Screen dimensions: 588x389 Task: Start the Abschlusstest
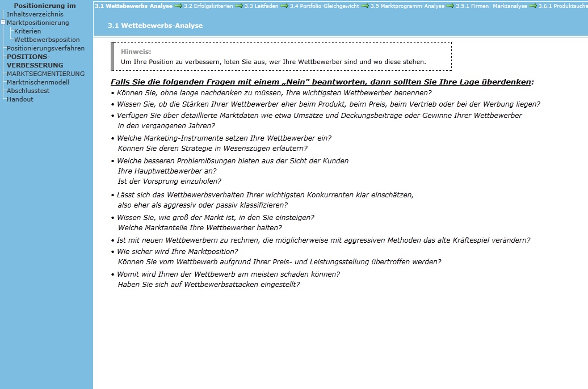[28, 91]
